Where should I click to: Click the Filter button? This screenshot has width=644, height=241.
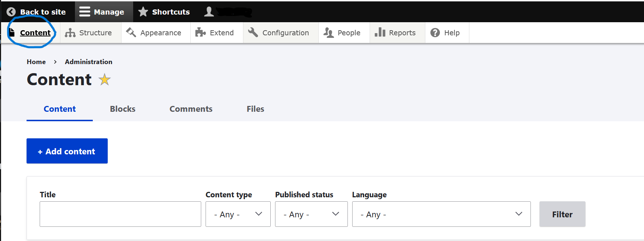[x=562, y=214]
